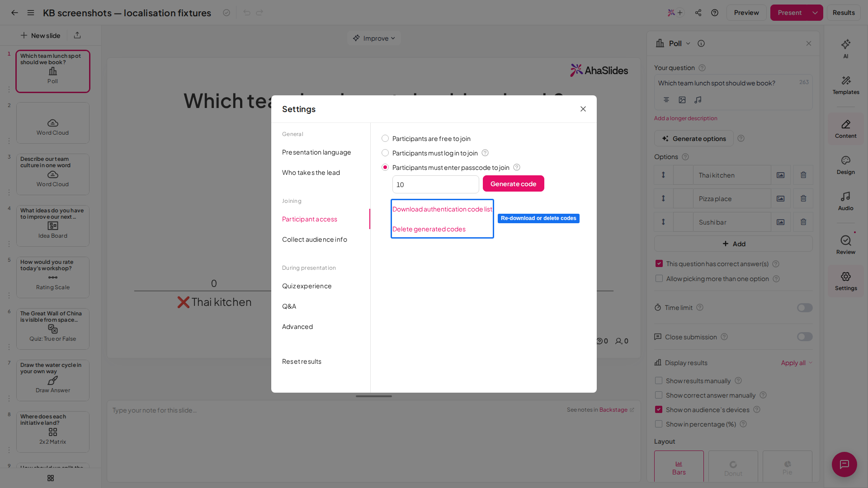
Task: Close the Settings dialog
Action: click(x=583, y=109)
